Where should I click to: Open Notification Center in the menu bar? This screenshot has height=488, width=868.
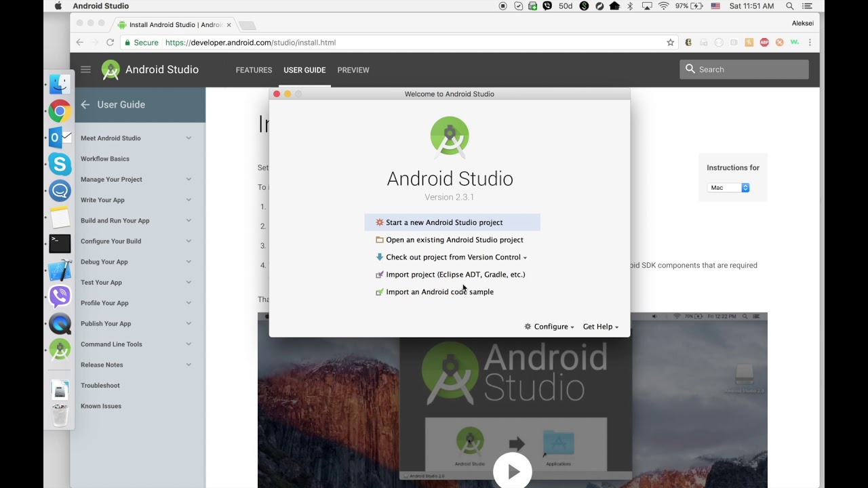[x=807, y=6]
